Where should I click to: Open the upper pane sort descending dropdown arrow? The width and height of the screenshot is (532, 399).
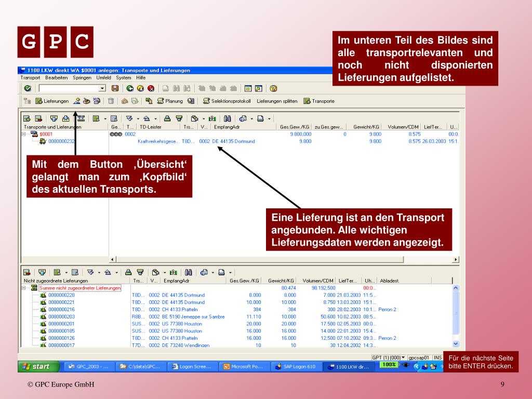tap(138, 119)
